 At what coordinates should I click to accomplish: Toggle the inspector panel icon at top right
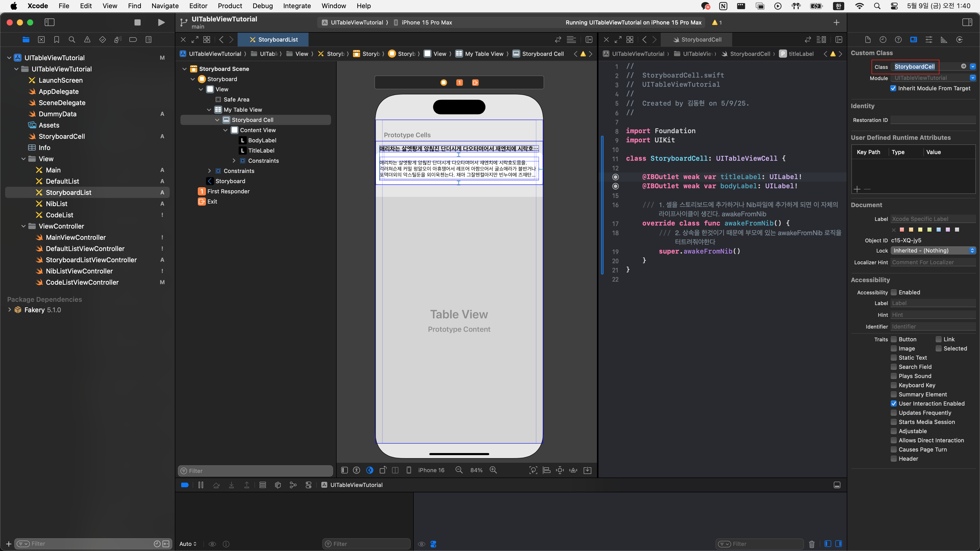[967, 22]
